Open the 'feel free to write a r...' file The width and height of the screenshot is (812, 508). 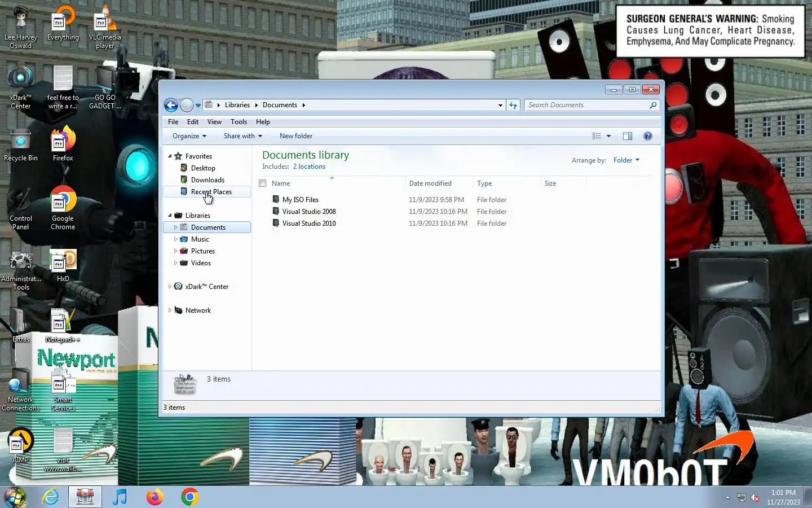(x=63, y=87)
